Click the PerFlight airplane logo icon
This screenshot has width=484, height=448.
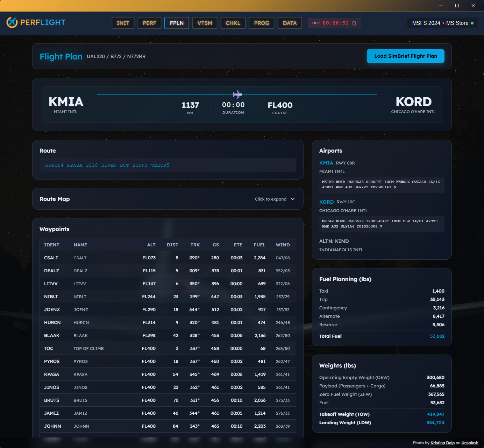[13, 22]
